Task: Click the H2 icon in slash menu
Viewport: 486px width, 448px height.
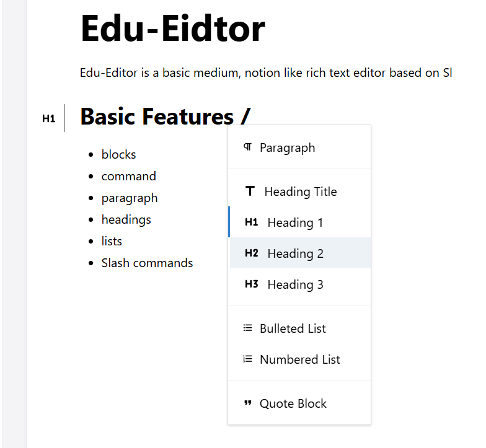Action: (x=251, y=253)
